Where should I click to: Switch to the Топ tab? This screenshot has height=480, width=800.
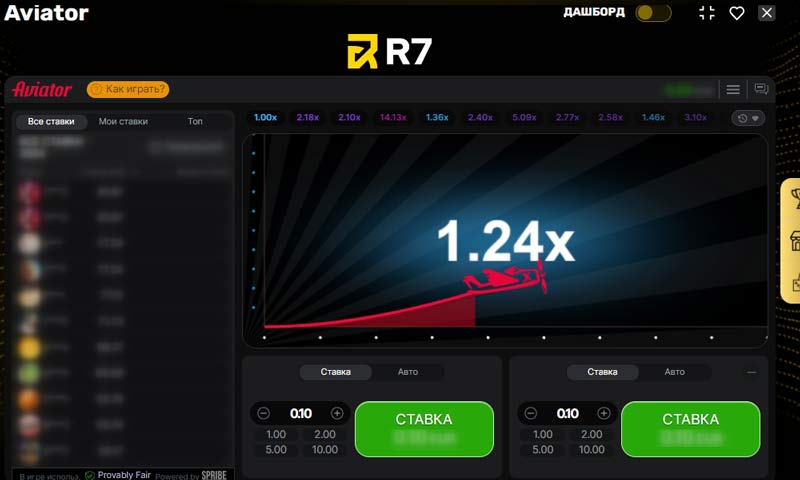point(195,122)
